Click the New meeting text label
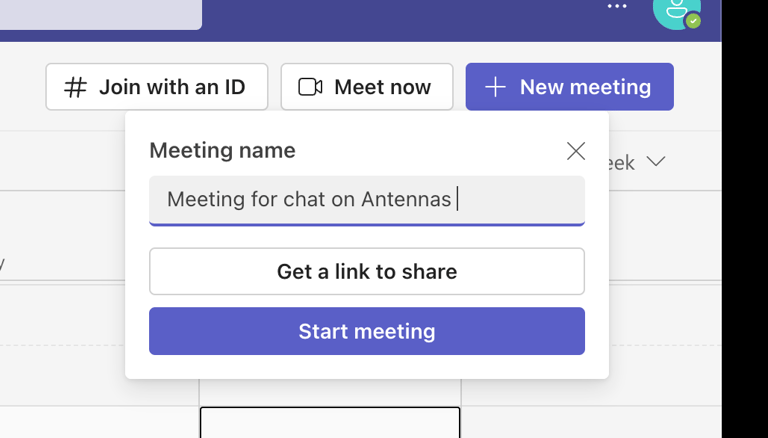Viewport: 768px width, 438px height. [x=585, y=87]
